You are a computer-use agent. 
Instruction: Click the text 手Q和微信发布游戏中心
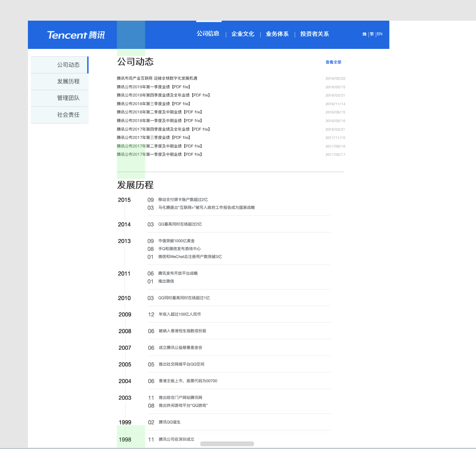coord(179,249)
